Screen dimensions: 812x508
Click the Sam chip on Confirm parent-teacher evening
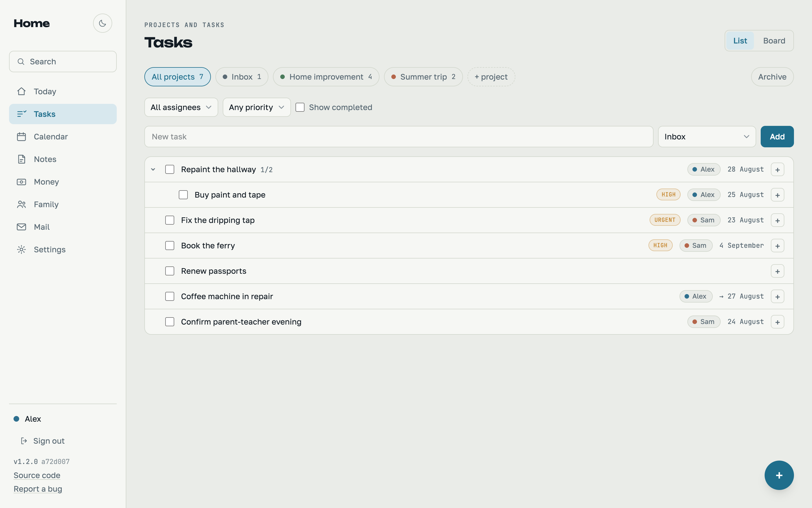pyautogui.click(x=704, y=322)
